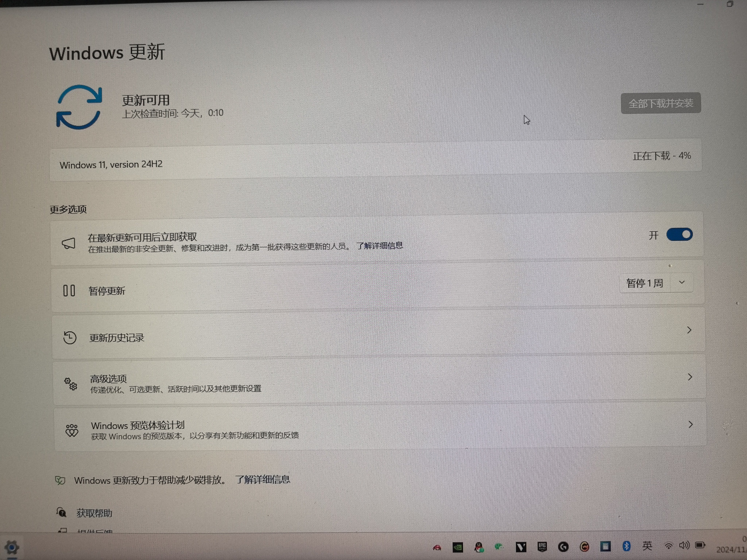Image resolution: width=747 pixels, height=560 pixels.
Task: Switch the 英 input method indicator
Action: tap(647, 545)
